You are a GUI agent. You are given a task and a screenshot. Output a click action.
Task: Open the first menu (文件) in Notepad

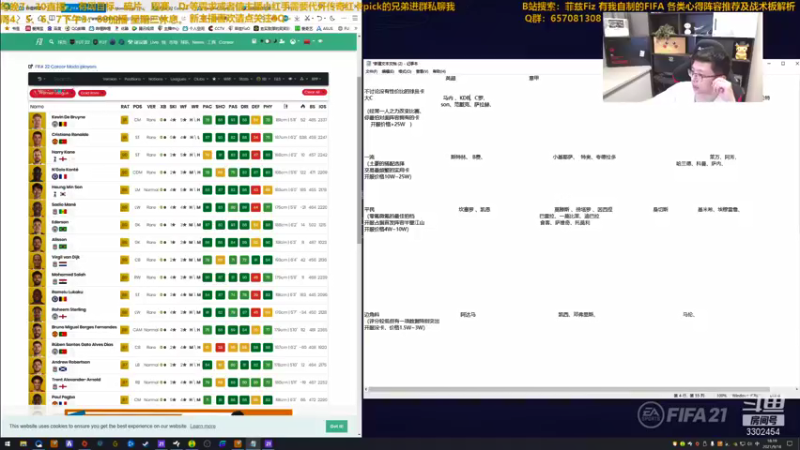coord(371,71)
